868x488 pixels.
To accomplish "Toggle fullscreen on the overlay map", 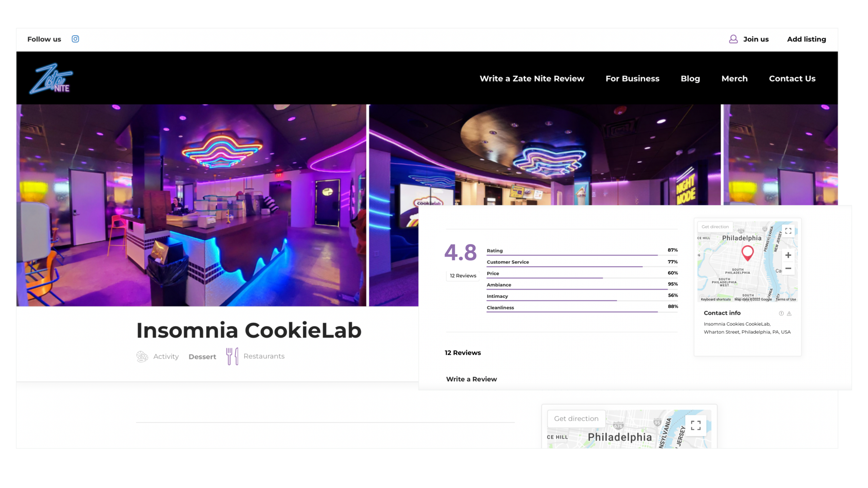I will point(788,231).
